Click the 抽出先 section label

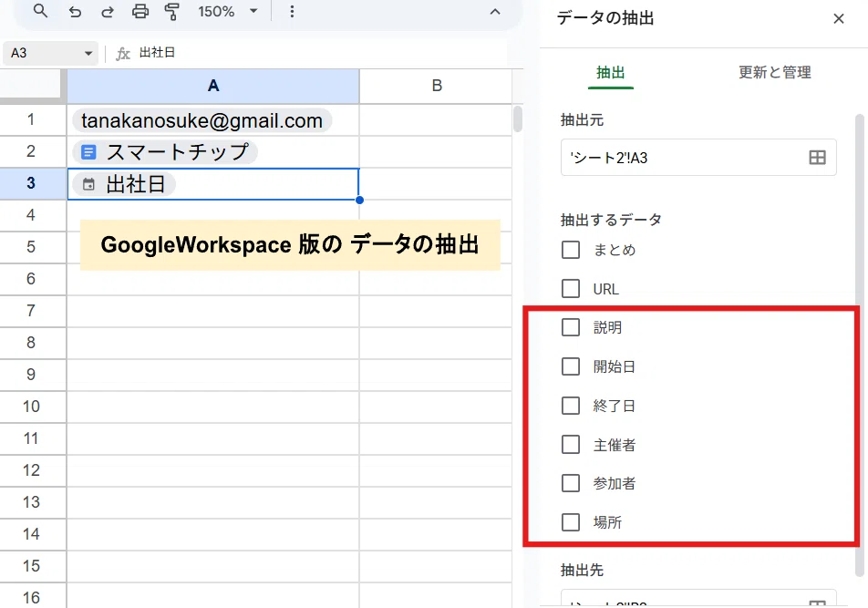582,571
